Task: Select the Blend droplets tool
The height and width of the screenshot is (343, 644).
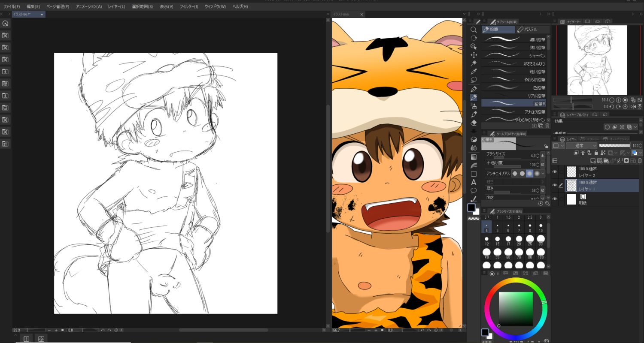Action: (474, 148)
